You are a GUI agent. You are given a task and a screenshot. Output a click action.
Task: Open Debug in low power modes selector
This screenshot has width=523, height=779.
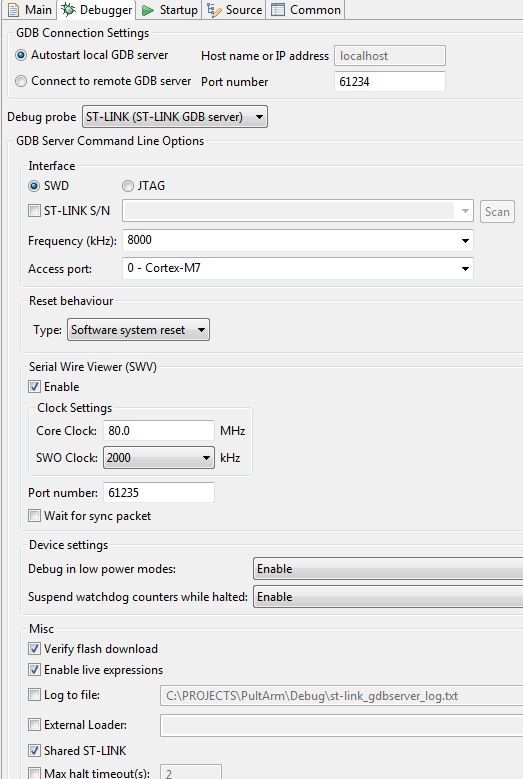(388, 569)
